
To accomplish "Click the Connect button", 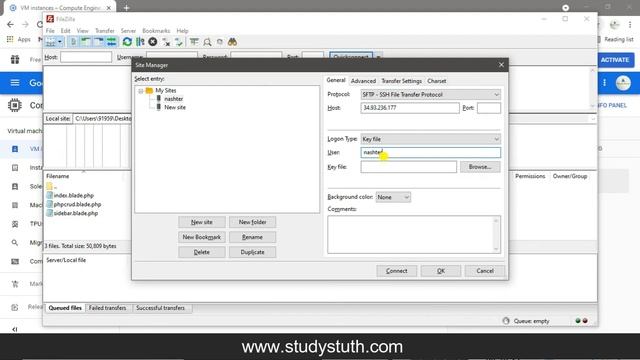I will [x=396, y=271].
